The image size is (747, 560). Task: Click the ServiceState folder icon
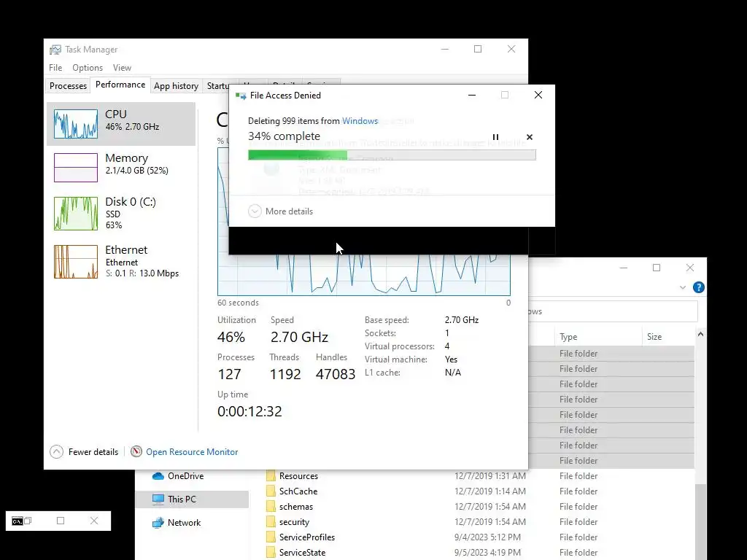coord(271,553)
